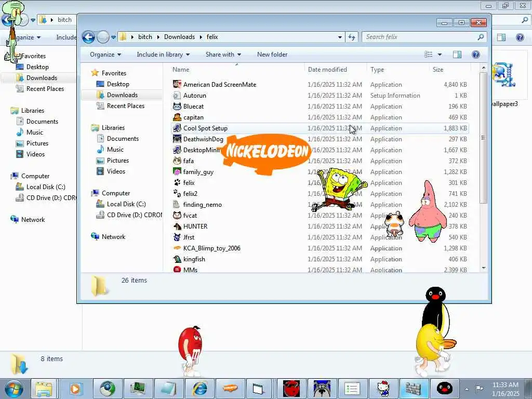Toggle the preview pane icon in felix window
The height and width of the screenshot is (399, 532).
[x=457, y=55]
